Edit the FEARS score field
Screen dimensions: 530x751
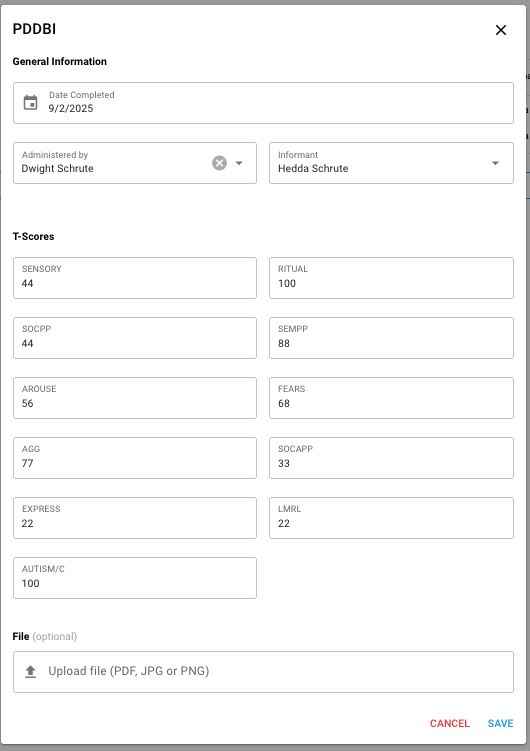pos(391,398)
